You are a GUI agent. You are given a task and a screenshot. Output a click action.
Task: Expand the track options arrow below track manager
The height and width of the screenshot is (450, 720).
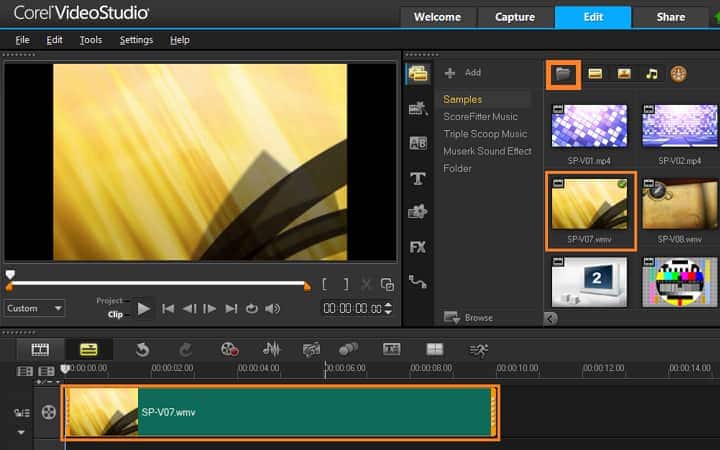click(x=20, y=432)
